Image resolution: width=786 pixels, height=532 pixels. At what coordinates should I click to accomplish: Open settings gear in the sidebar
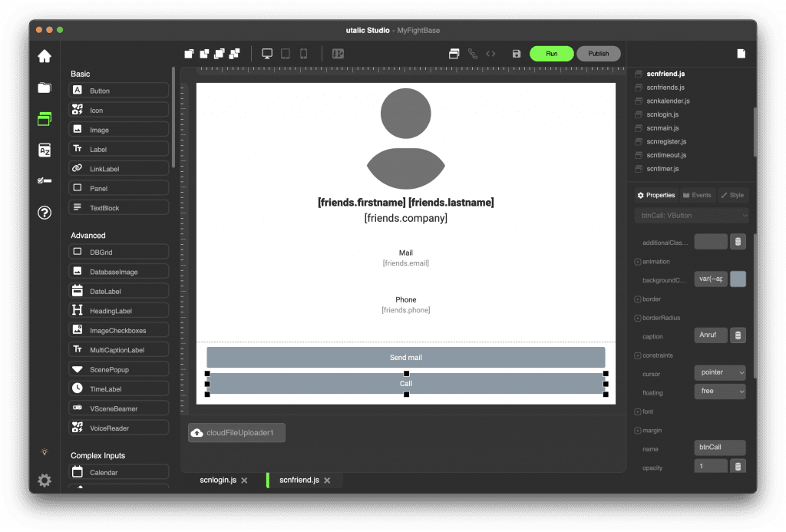(x=45, y=481)
